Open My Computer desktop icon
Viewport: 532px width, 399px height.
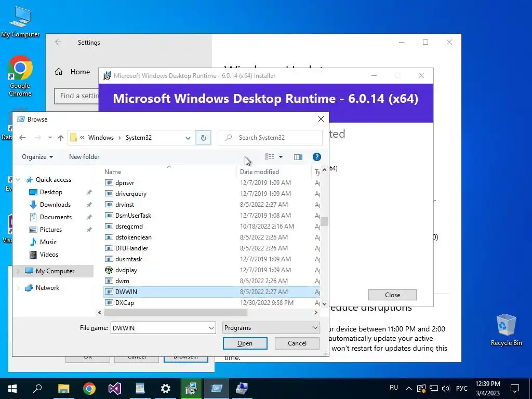pos(20,22)
